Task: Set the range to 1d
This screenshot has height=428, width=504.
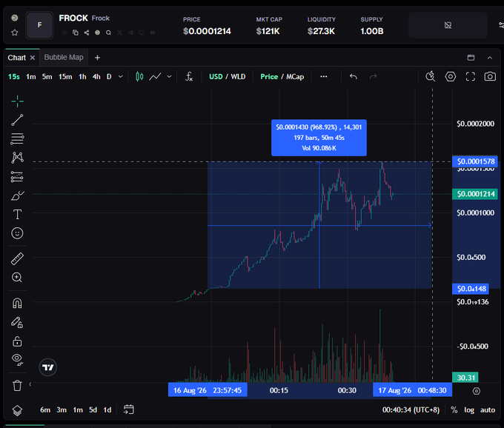Action: click(107, 409)
